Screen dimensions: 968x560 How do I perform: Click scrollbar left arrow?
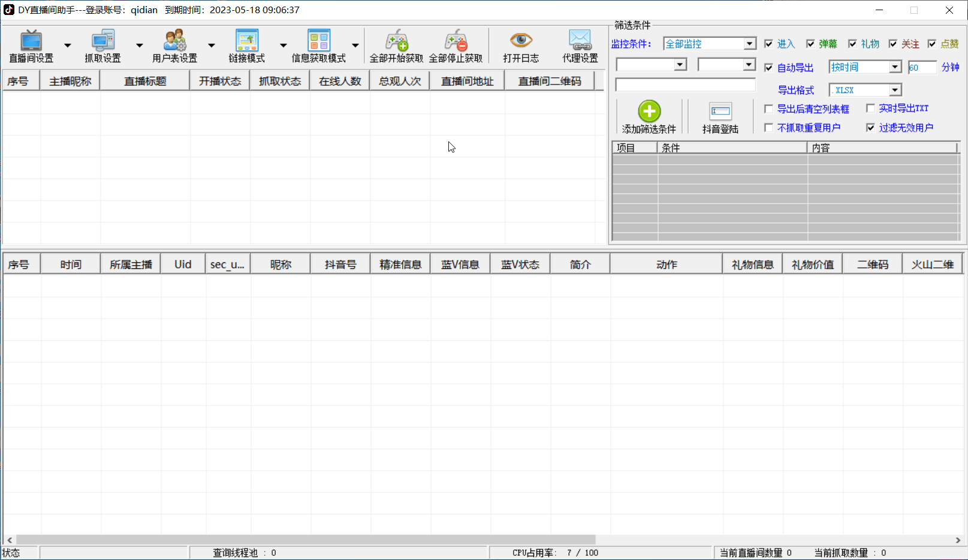(9, 540)
